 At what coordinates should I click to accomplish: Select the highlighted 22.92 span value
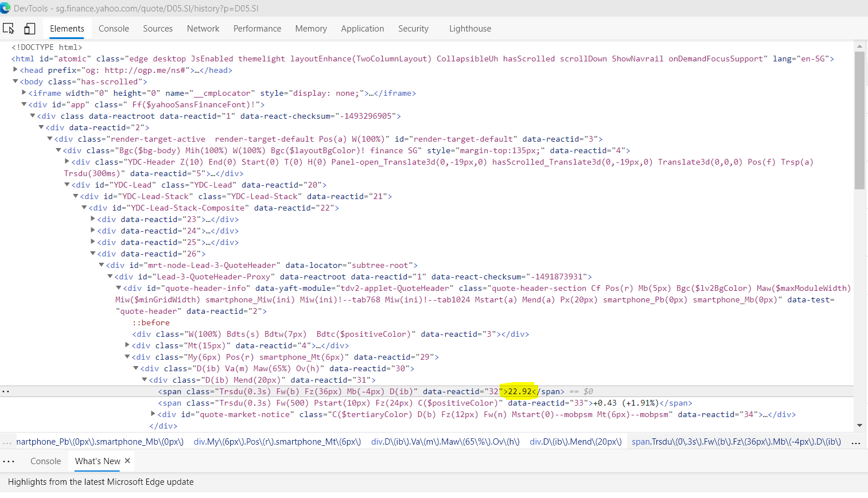tap(520, 391)
